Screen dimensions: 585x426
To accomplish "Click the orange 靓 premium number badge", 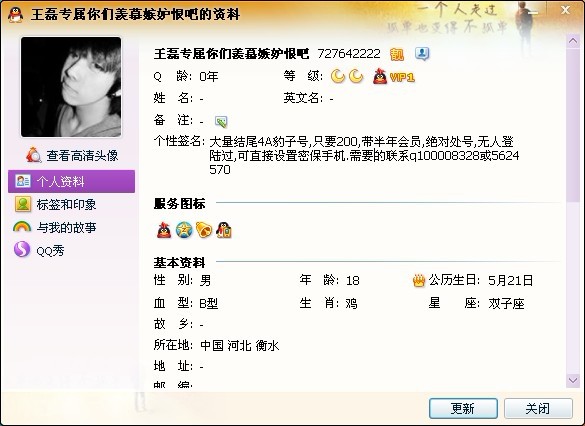I will pos(397,54).
